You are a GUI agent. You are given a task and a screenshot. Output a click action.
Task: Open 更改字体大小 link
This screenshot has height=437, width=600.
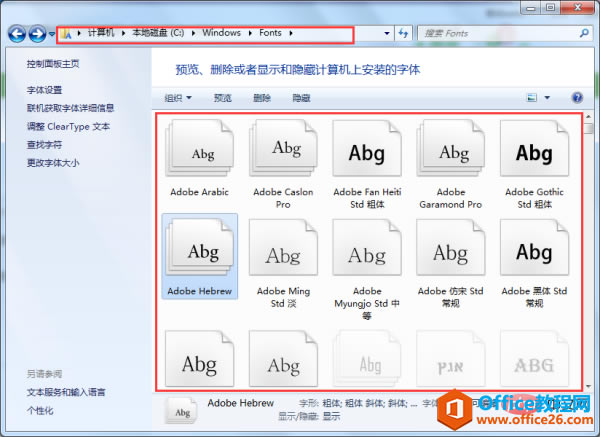point(53,163)
